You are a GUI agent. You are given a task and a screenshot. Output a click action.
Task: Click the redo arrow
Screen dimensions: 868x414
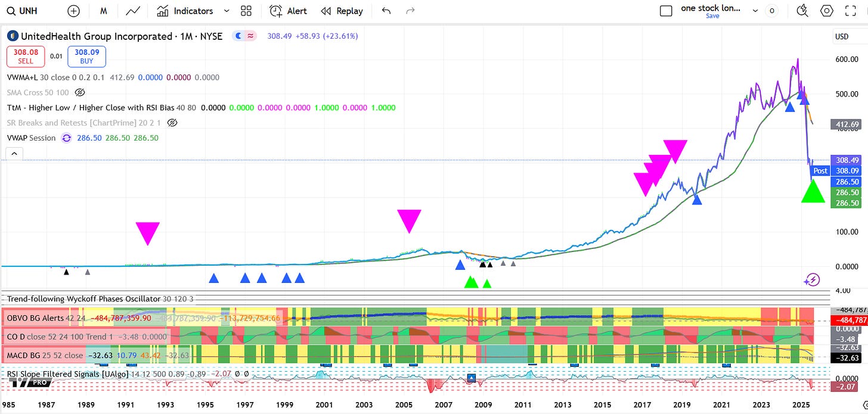(410, 11)
